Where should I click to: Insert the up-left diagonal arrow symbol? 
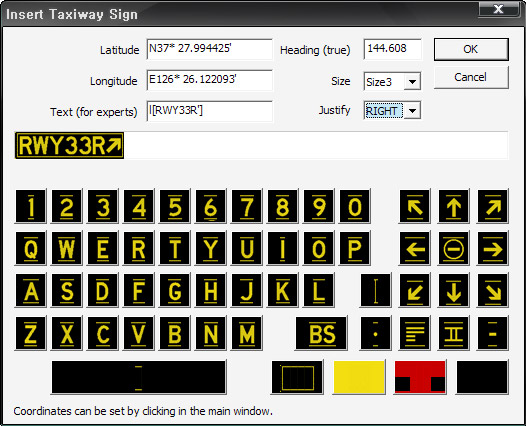click(x=415, y=206)
